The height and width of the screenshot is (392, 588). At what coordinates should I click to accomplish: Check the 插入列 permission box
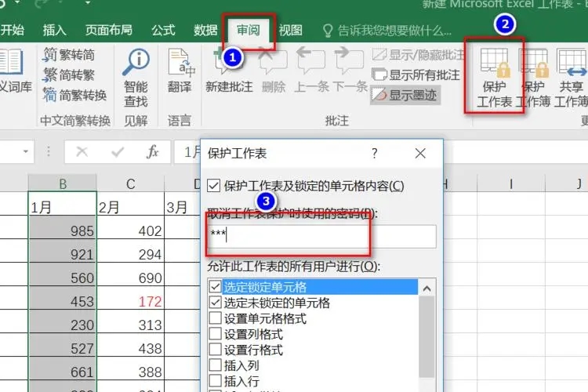tap(215, 365)
